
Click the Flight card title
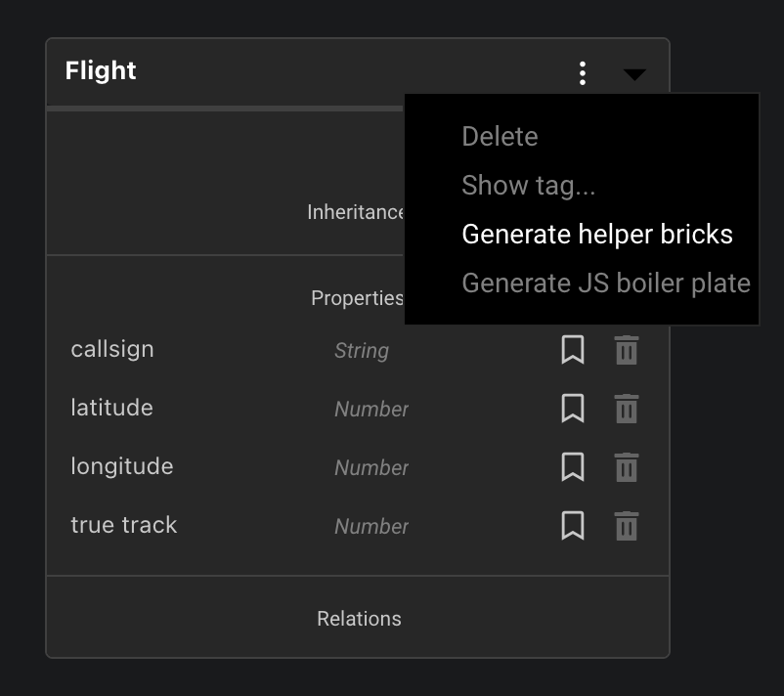[x=101, y=71]
